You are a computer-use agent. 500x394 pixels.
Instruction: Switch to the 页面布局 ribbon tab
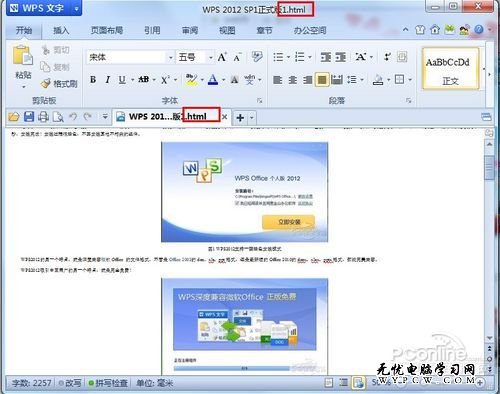pyautogui.click(x=107, y=30)
